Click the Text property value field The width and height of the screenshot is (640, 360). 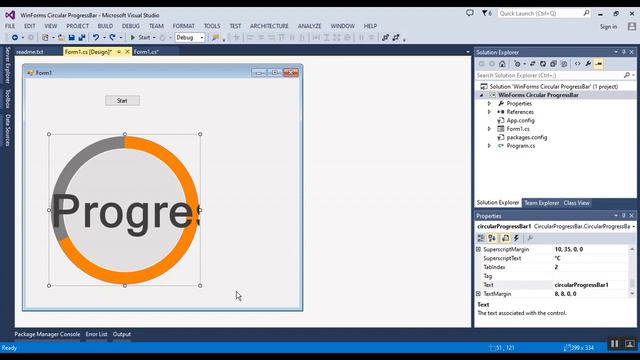pos(590,285)
